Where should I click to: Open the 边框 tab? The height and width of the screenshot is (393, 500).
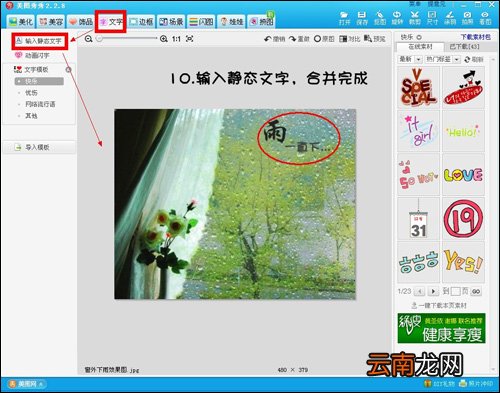coord(141,22)
